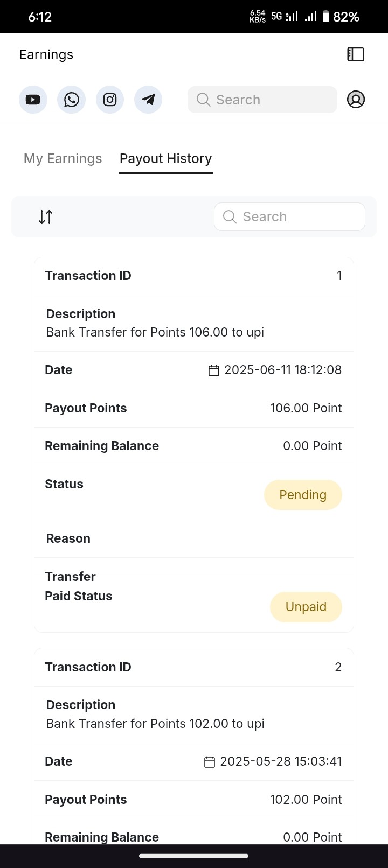Viewport: 388px width, 868px height.
Task: Tap the Unpaid status badge
Action: coord(306,607)
